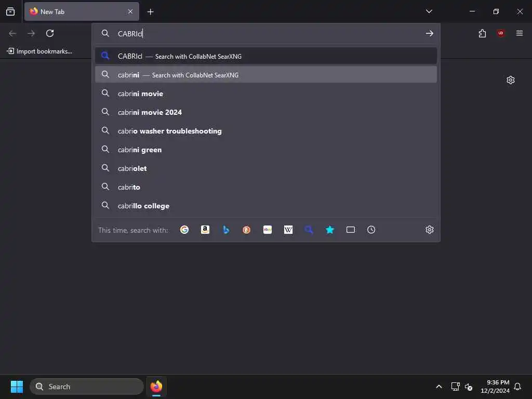Click Import bookmarks link
532x399 pixels.
[39, 51]
